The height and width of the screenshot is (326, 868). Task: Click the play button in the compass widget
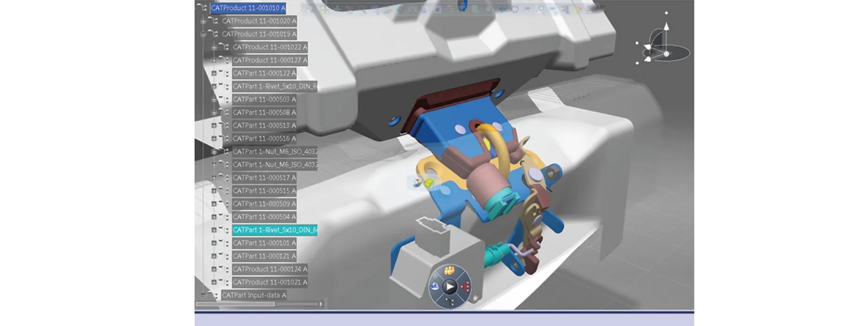coord(450,286)
